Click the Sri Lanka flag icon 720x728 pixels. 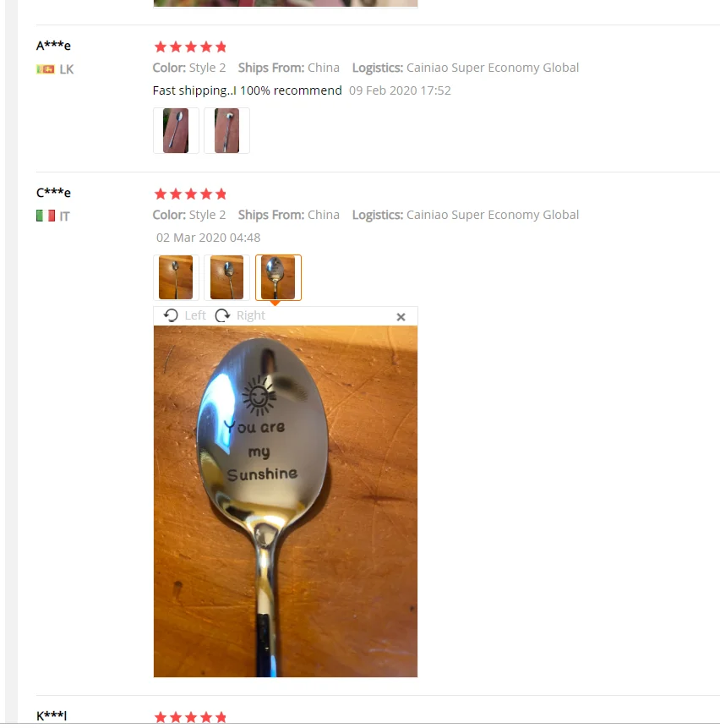click(x=46, y=69)
